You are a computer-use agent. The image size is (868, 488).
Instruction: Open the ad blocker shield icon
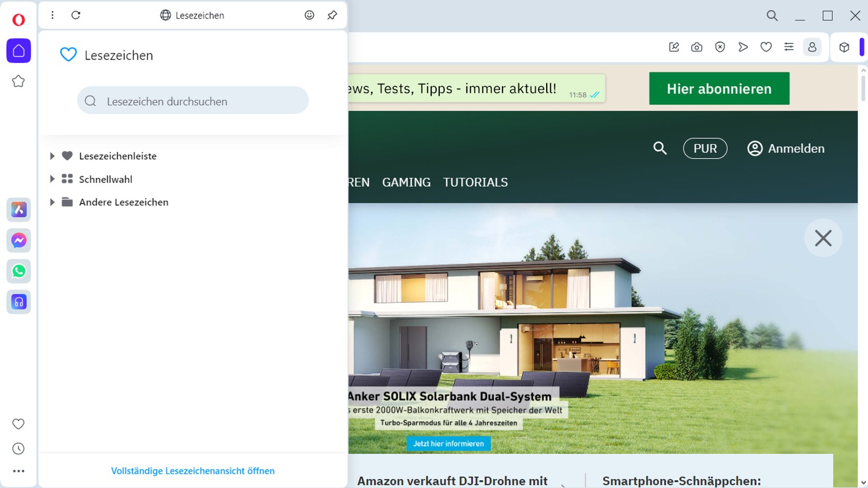[720, 47]
